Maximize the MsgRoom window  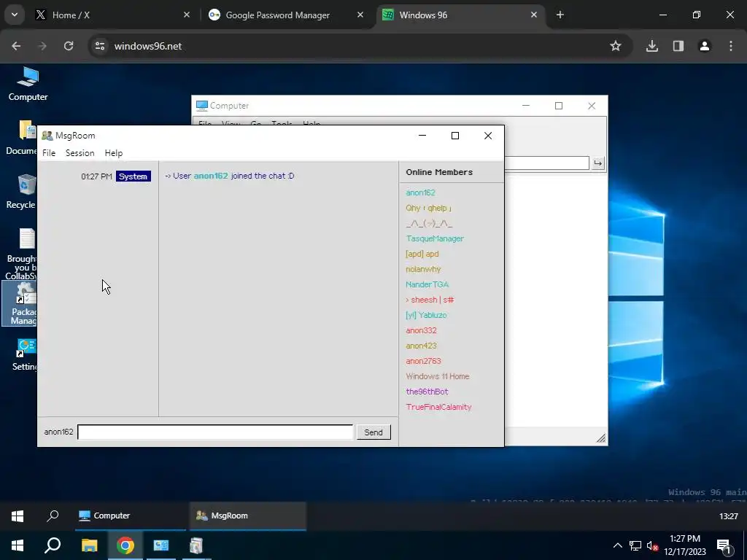coord(455,136)
